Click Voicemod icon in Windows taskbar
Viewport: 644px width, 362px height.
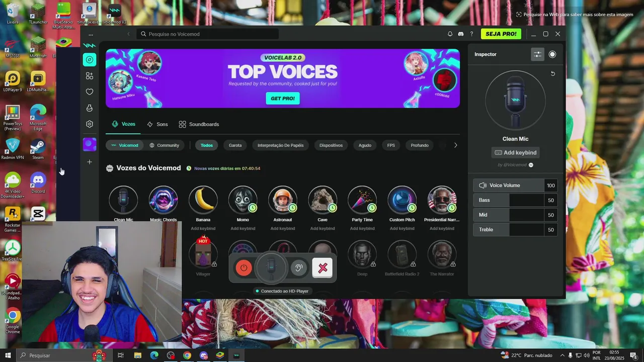tap(236, 355)
